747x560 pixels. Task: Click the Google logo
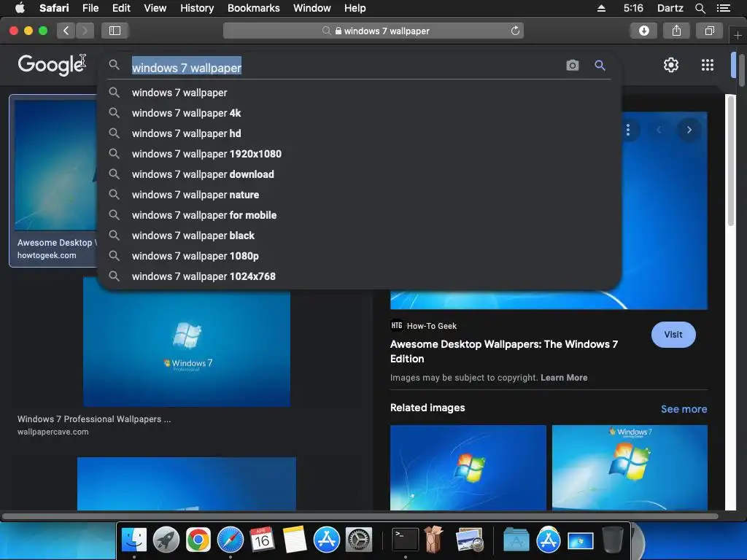[52, 65]
